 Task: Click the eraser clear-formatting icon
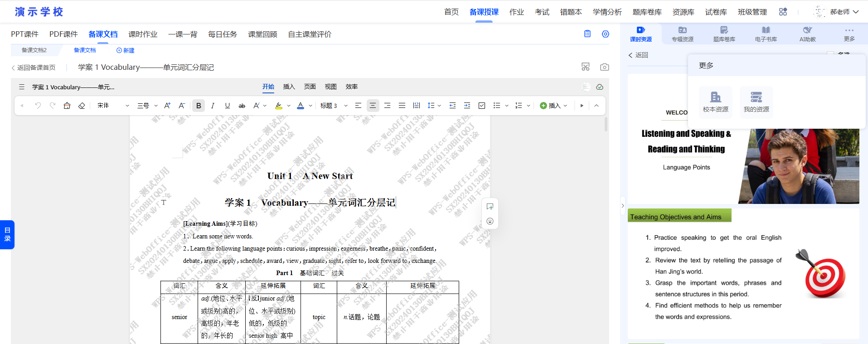pyautogui.click(x=82, y=106)
